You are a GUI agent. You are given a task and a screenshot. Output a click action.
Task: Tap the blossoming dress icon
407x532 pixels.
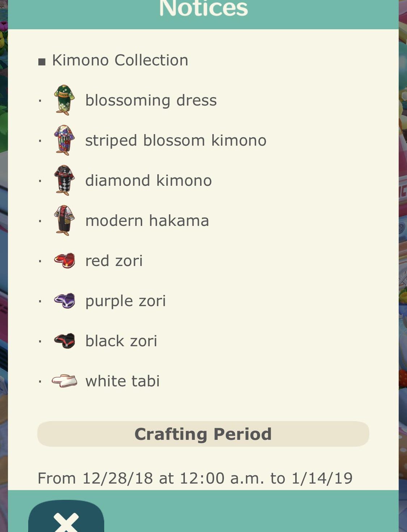click(64, 100)
